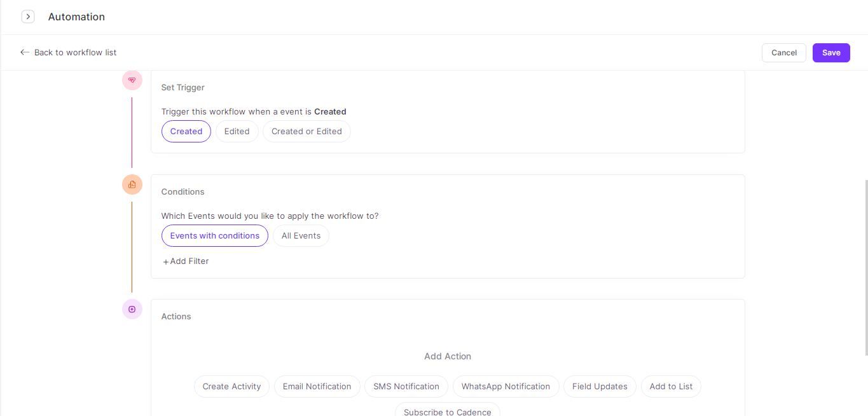Viewport: 868px width, 416px height.
Task: Click the pink Set Trigger step icon
Action: coord(132,80)
